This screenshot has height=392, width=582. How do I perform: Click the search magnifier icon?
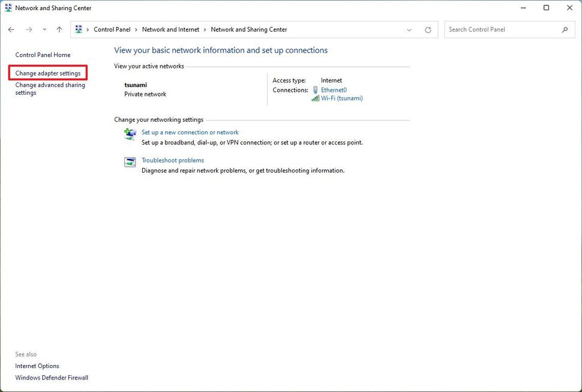(564, 29)
